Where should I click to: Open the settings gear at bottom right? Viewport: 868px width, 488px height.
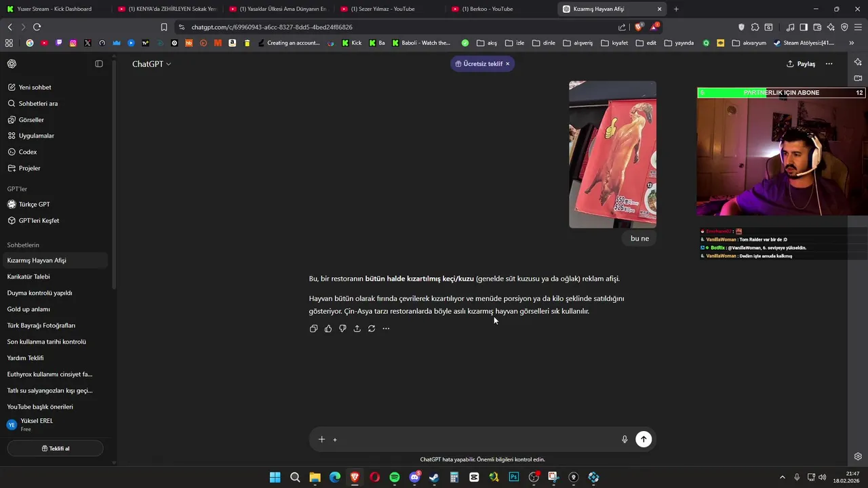click(x=858, y=456)
